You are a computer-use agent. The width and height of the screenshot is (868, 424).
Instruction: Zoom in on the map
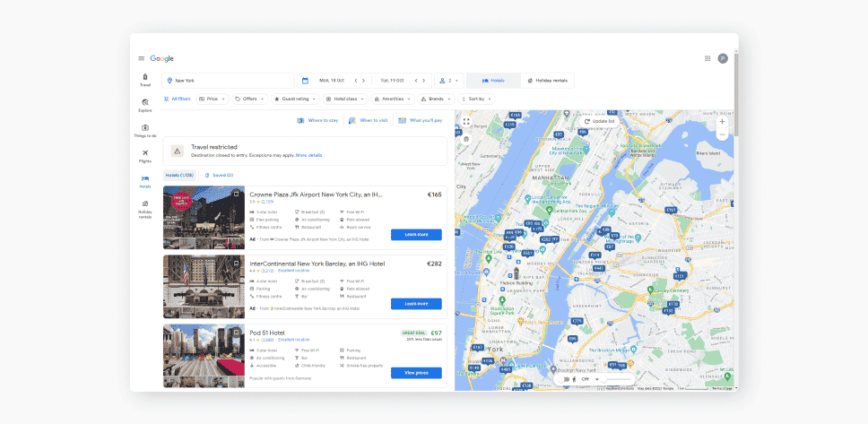pos(722,122)
